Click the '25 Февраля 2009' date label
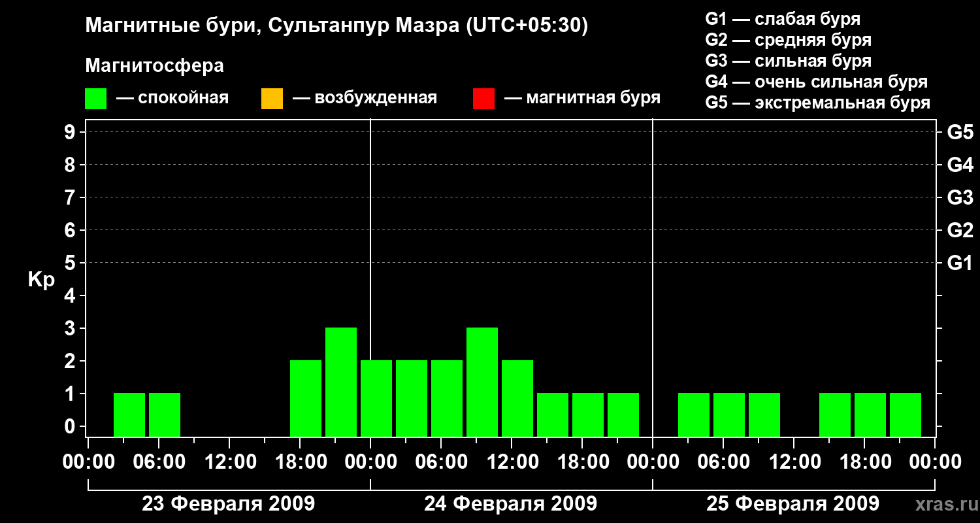 tap(793, 504)
